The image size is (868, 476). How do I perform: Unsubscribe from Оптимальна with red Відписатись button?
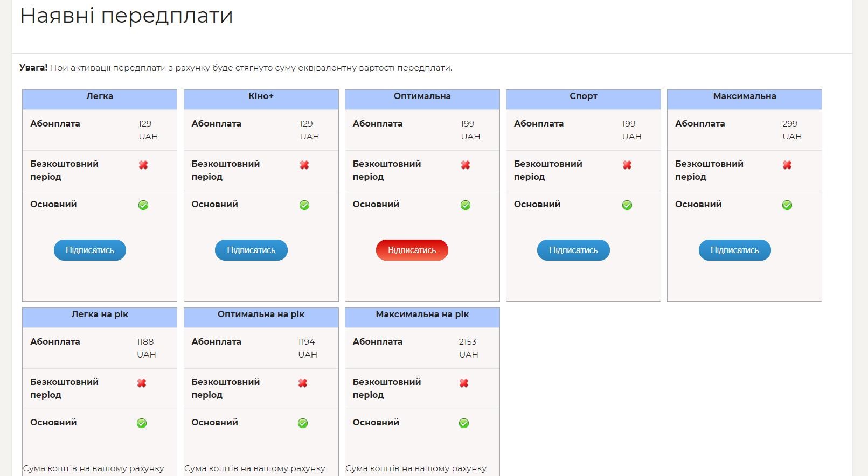[x=412, y=250]
